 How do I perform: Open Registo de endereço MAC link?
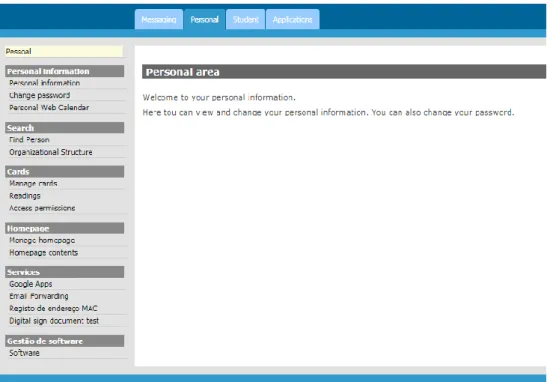[x=53, y=308]
